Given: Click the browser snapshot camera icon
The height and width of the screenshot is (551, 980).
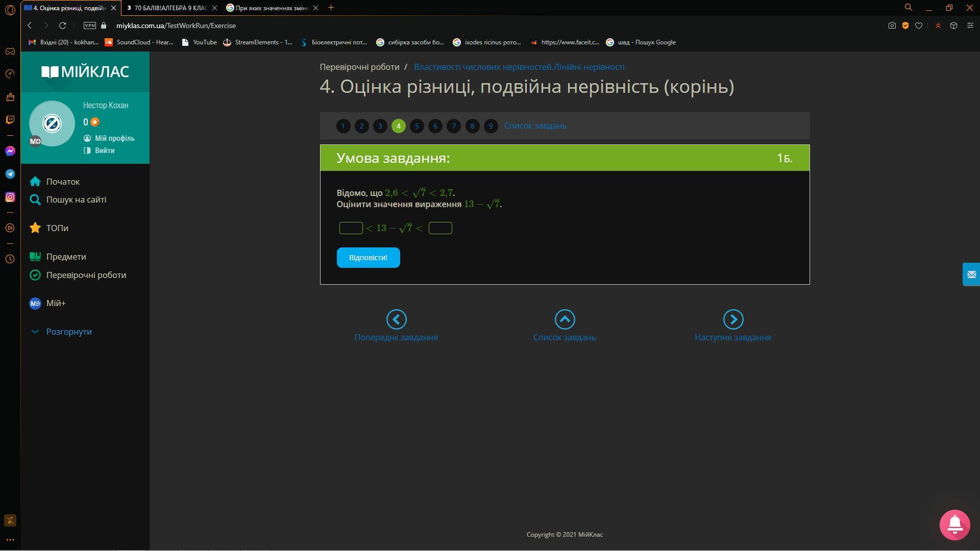Looking at the screenshot, I should point(892,26).
